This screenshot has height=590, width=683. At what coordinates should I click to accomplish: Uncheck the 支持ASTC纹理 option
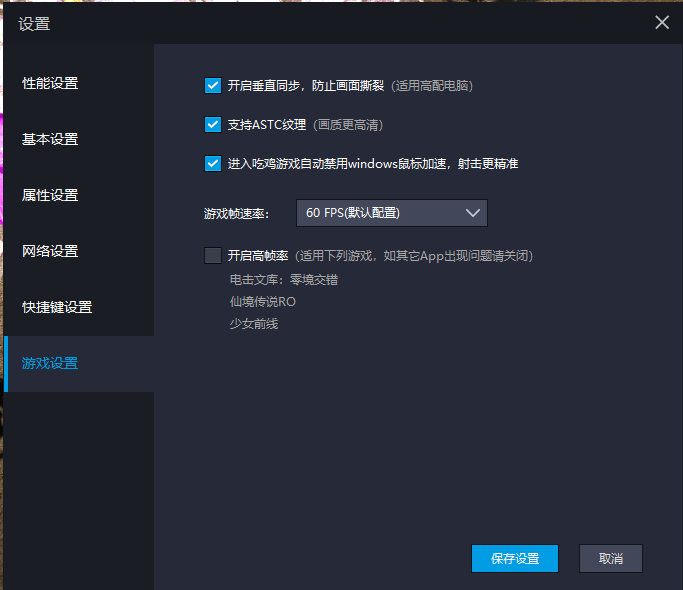tap(212, 125)
